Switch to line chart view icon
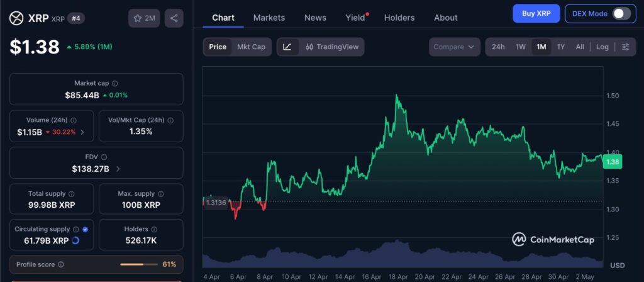Image resolution: width=644 pixels, height=282 pixels. click(287, 47)
